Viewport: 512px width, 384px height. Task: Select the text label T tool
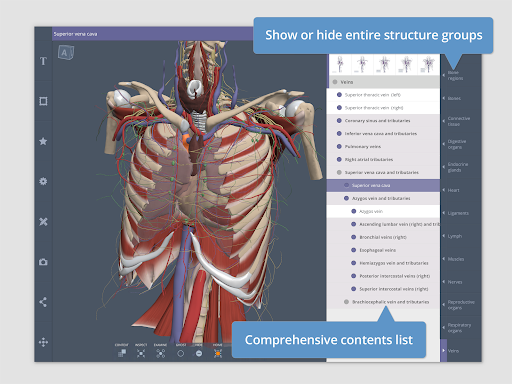pos(43,61)
